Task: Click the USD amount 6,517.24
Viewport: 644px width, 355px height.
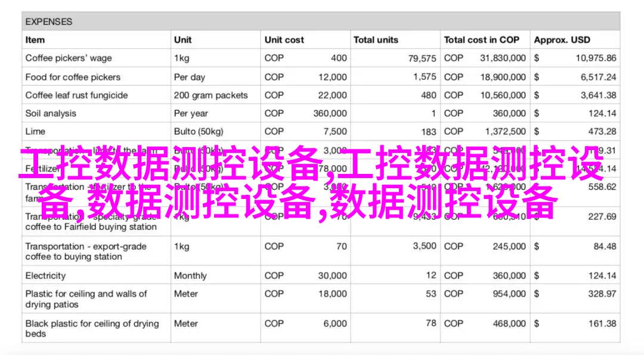Action: (x=599, y=77)
